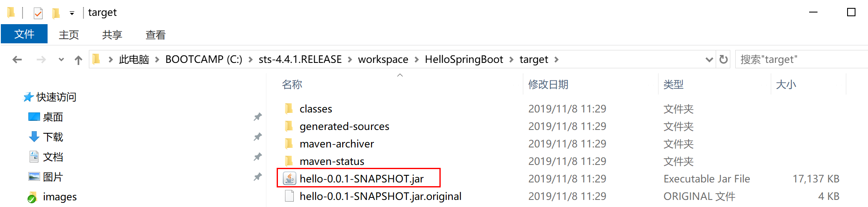Image resolution: width=868 pixels, height=207 pixels.
Task: Click the hello-0.0.1-SNAPSHOT.jar Java icon
Action: 289,179
